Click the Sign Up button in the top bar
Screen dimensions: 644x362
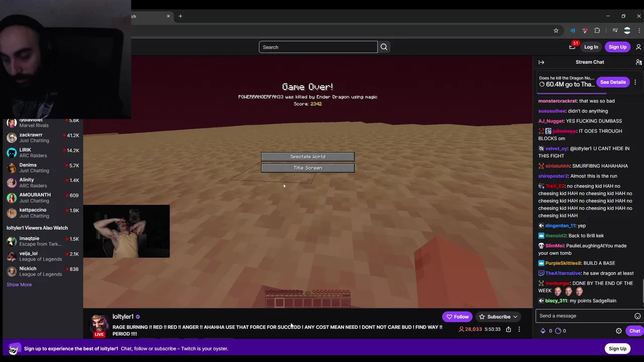(617, 47)
